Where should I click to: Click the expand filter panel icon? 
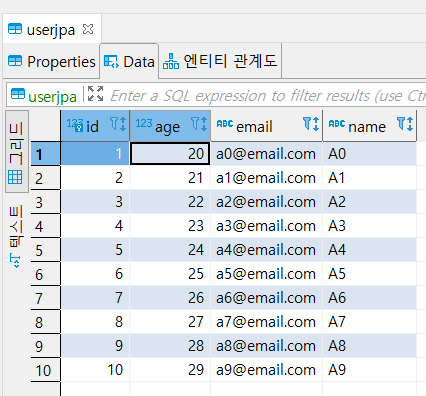pyautogui.click(x=95, y=93)
